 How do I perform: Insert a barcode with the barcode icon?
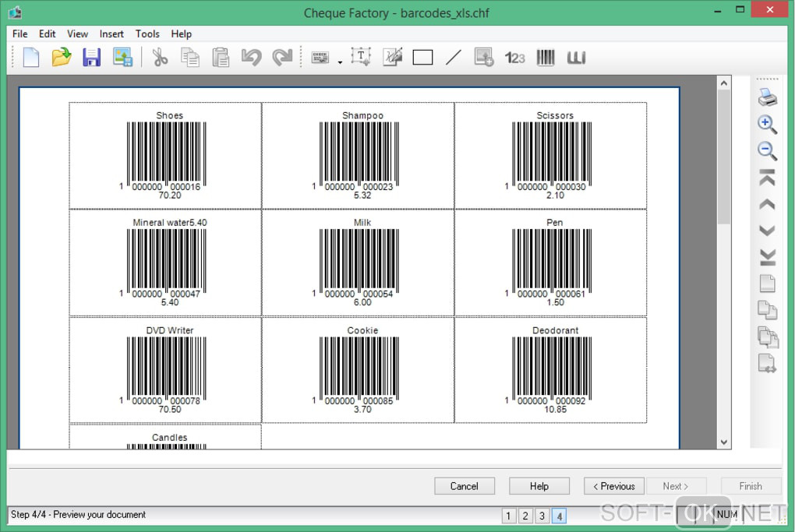pos(546,58)
